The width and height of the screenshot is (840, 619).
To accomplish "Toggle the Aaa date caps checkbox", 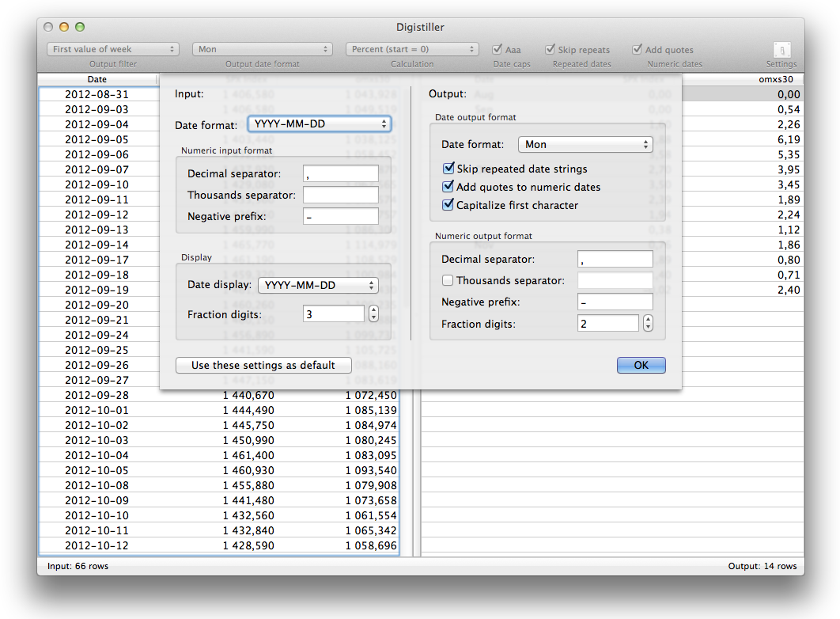I will 498,49.
